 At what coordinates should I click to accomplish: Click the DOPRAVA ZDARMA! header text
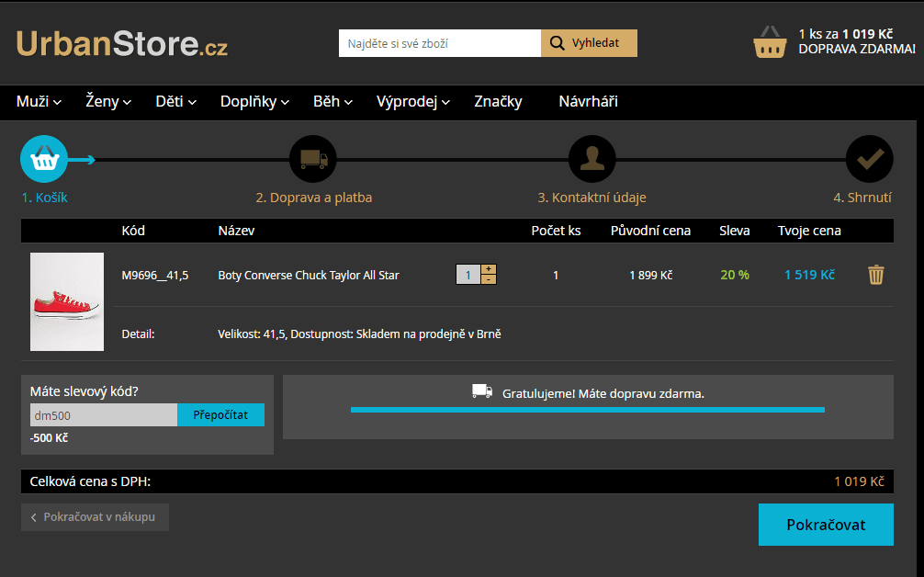coord(857,49)
